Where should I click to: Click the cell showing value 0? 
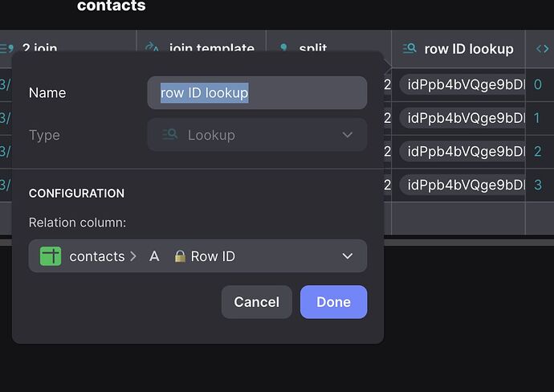coord(538,84)
